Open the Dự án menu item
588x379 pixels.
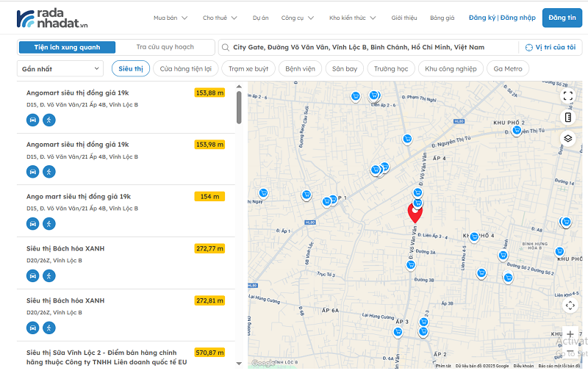click(261, 18)
